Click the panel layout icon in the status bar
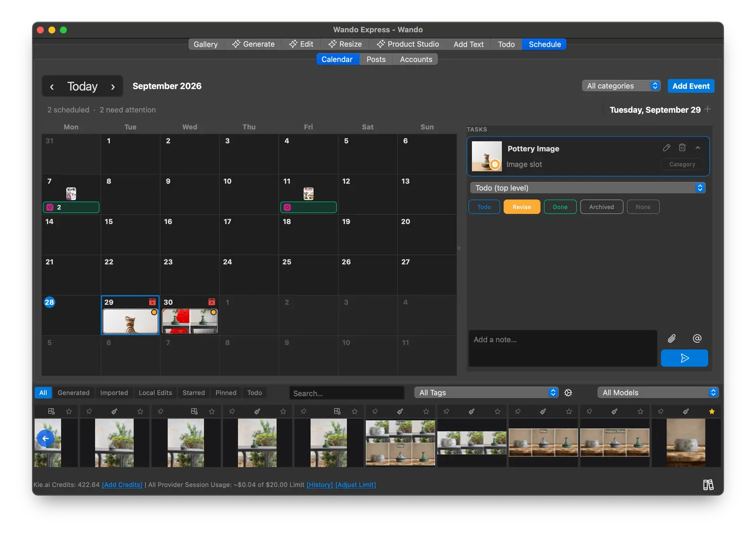756x538 pixels. click(x=708, y=485)
